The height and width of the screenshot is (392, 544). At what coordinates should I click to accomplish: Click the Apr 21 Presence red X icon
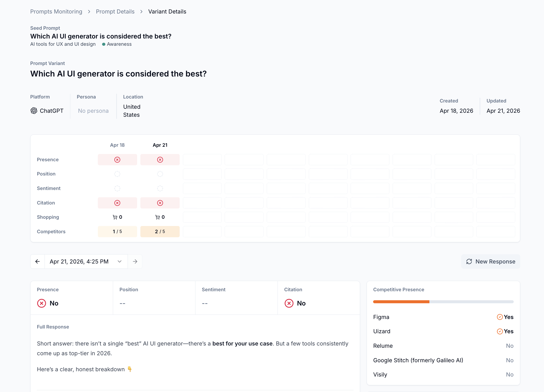(160, 160)
